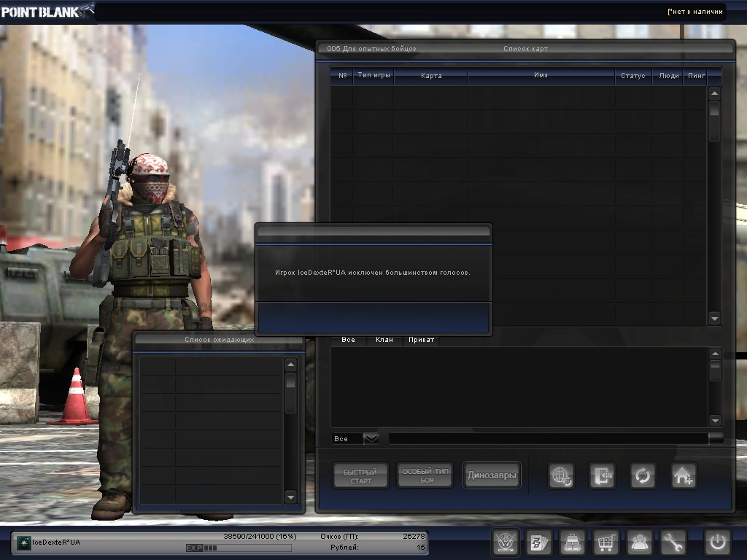Click the chat message input field
The height and width of the screenshot is (560, 747).
(x=548, y=438)
